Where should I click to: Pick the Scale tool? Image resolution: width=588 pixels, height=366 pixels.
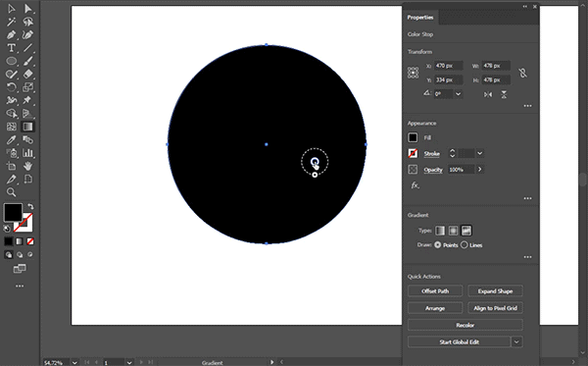click(x=27, y=87)
